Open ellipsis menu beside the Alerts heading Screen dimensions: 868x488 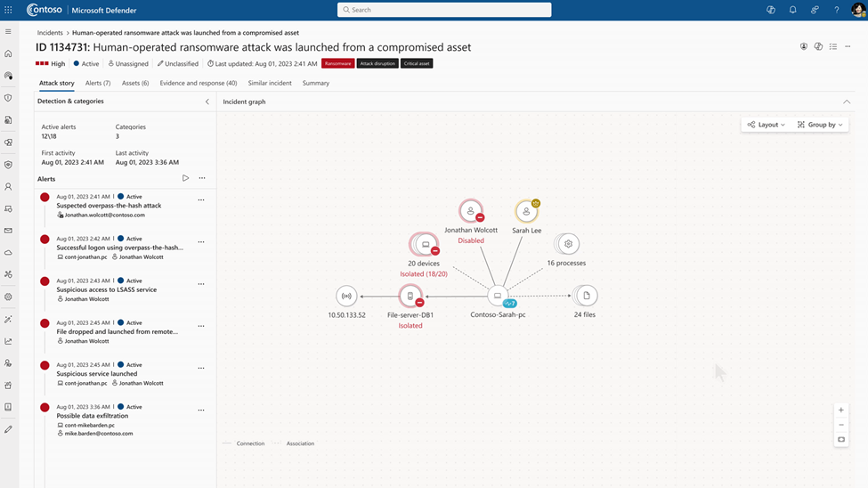coord(202,178)
